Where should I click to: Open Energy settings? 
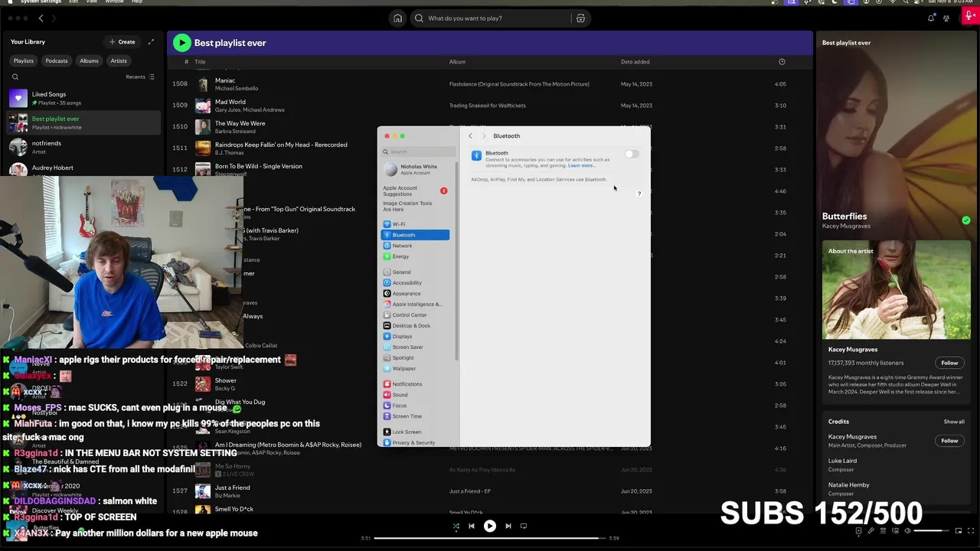(x=415, y=256)
